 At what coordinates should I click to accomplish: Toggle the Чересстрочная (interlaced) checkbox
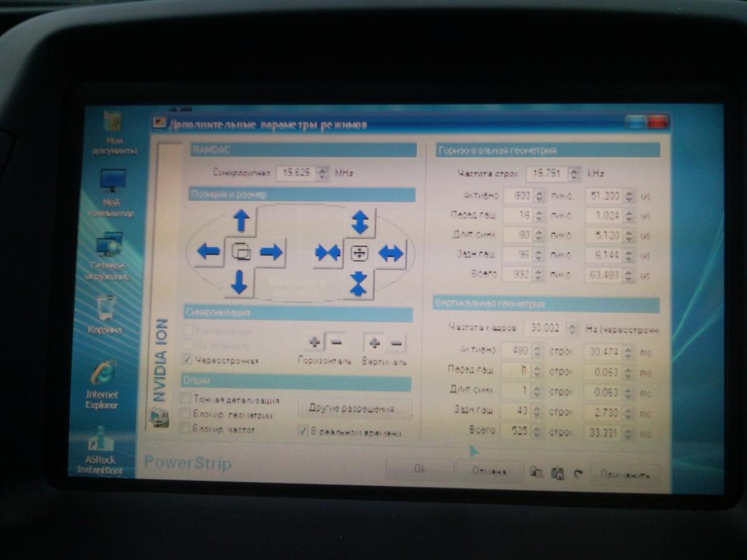[187, 360]
